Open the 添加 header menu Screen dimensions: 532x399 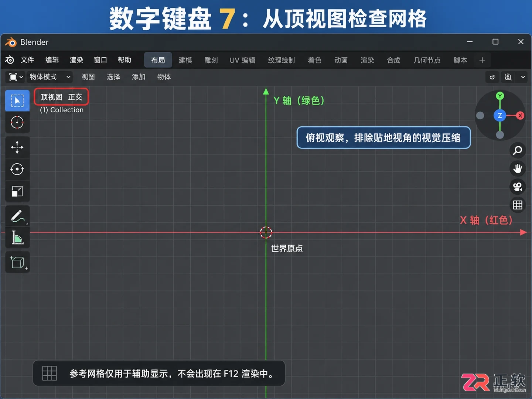tap(139, 77)
